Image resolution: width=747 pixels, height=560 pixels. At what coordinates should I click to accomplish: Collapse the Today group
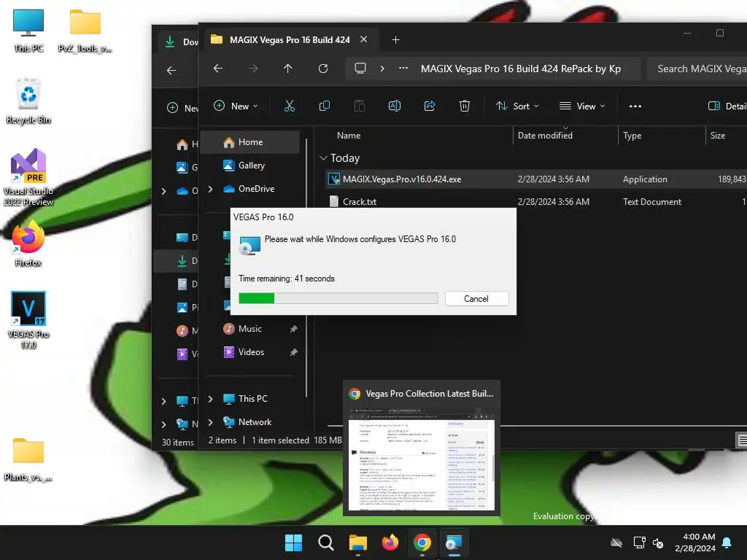pyautogui.click(x=323, y=157)
